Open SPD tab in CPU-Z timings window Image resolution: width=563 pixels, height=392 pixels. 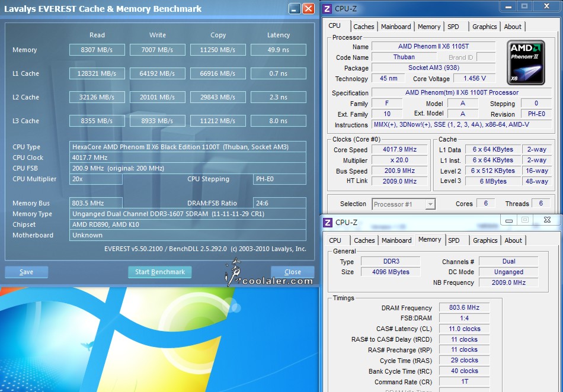tap(454, 240)
